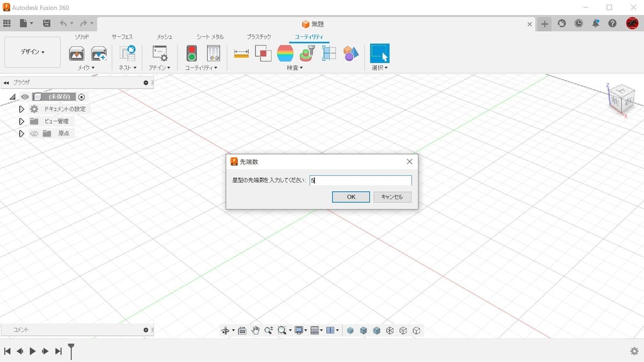644x362 pixels.
Task: Select the Pan hand tool
Action: [x=255, y=330]
